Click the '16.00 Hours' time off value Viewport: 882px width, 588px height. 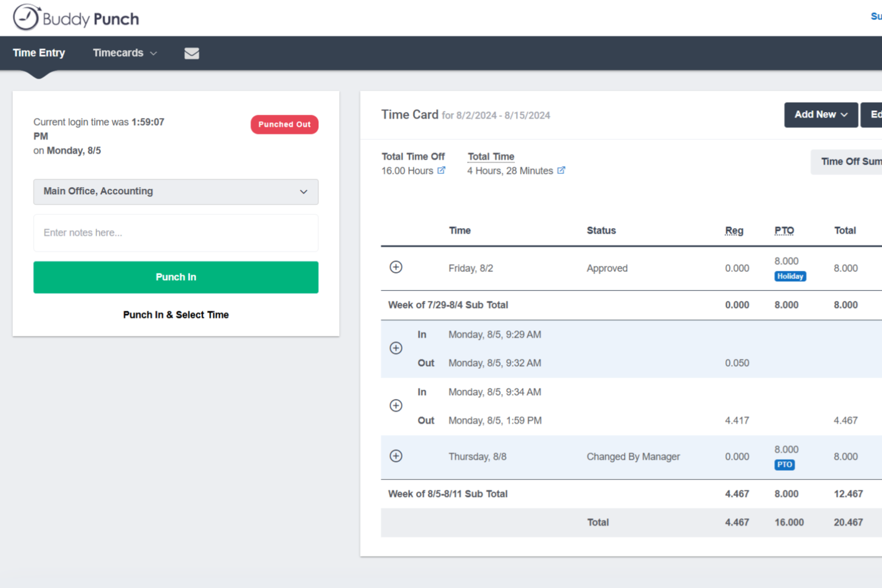[x=407, y=171]
